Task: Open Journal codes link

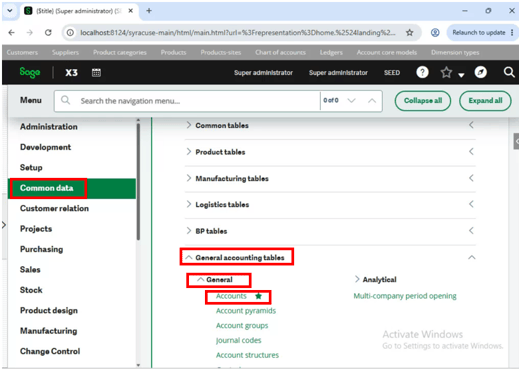Action: [x=239, y=340]
